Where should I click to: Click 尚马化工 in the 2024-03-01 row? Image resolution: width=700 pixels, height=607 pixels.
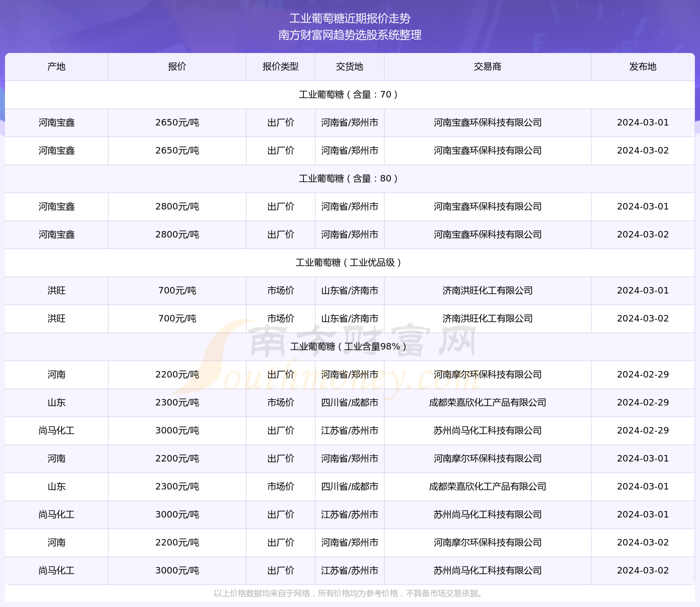point(56,514)
